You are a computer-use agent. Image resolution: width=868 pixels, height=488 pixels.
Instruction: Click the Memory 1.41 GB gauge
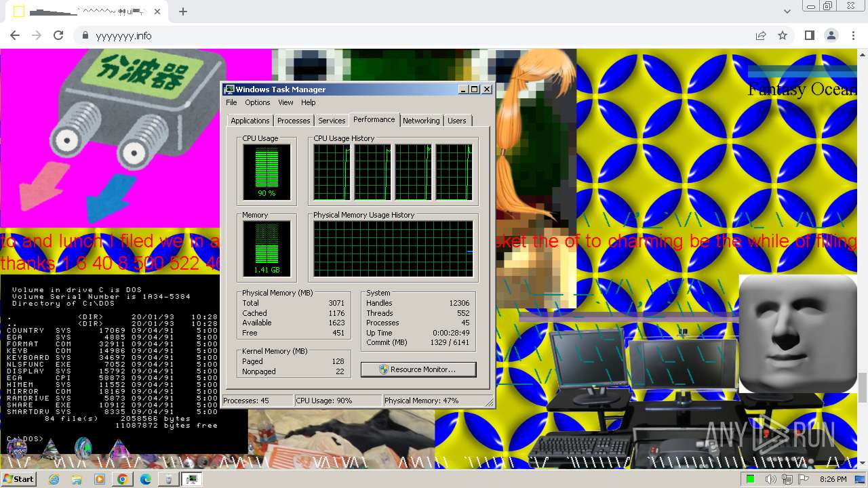pyautogui.click(x=267, y=249)
